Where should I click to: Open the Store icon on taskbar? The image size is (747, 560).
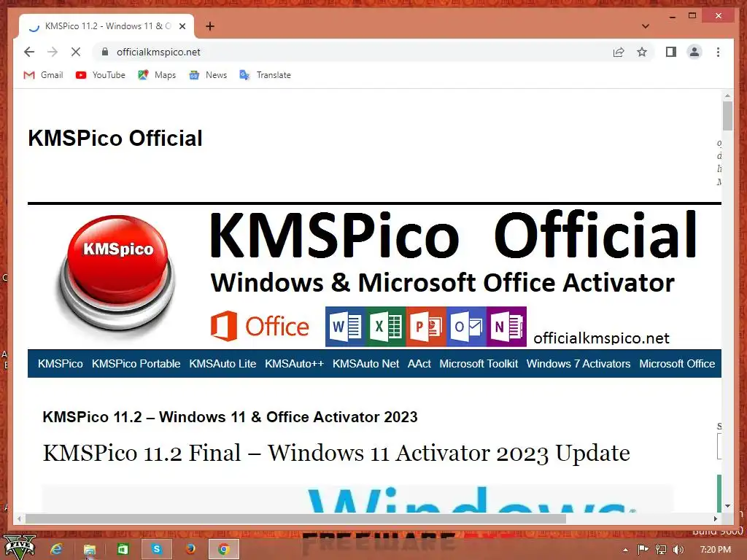tap(123, 550)
